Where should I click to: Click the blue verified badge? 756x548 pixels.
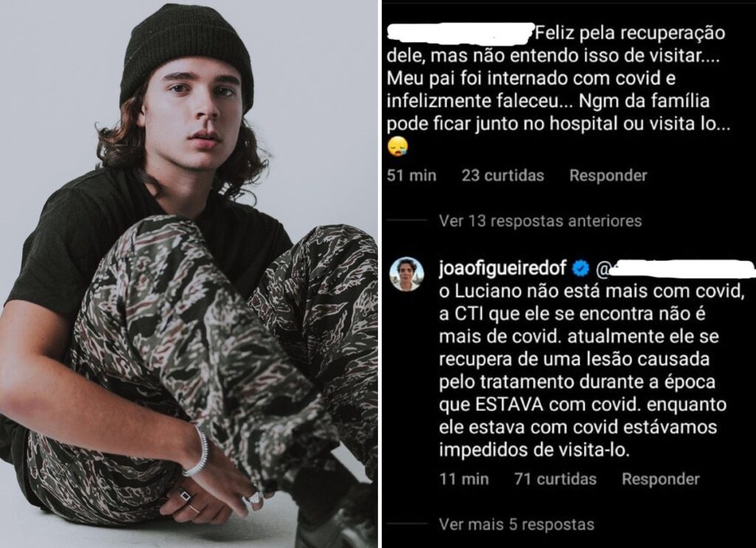[582, 268]
